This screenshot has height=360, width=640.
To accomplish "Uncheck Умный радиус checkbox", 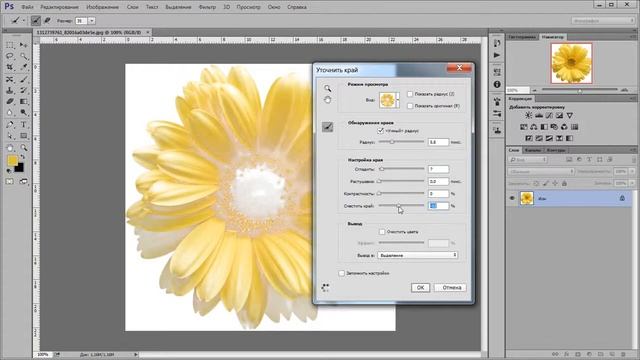I will (380, 131).
